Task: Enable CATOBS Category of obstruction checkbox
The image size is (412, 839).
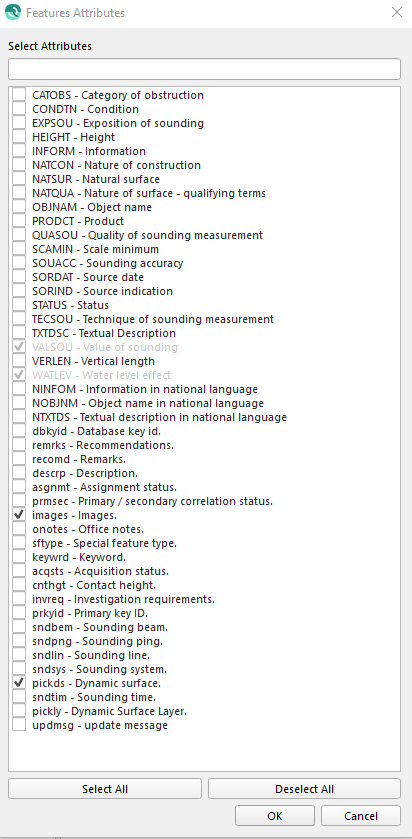Action: tap(19, 95)
